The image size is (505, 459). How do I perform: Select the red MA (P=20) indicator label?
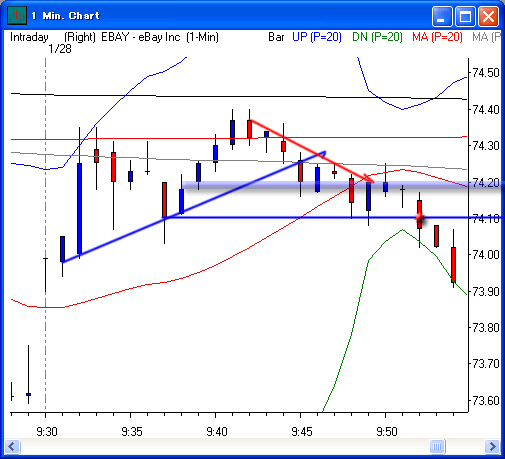click(x=437, y=37)
